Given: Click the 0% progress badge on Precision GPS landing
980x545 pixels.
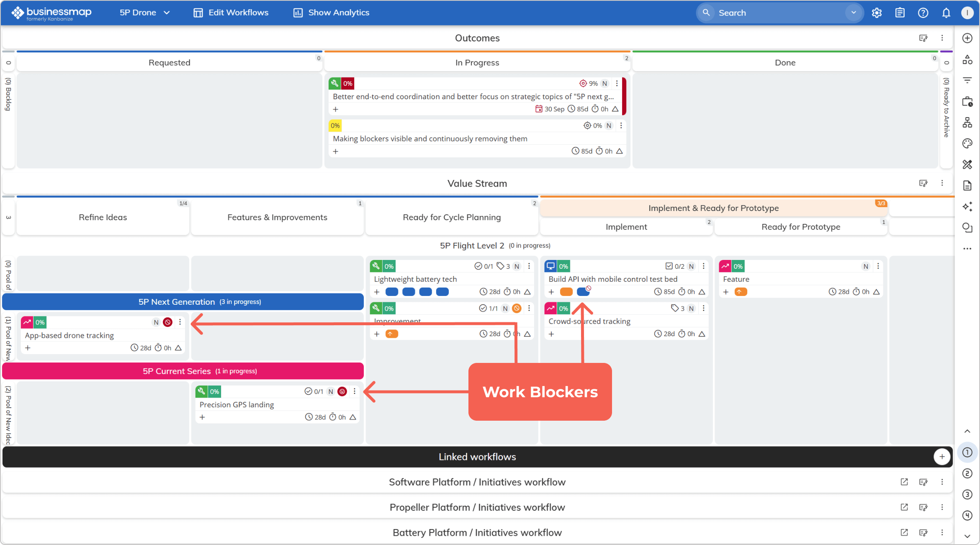Looking at the screenshot, I should tap(215, 391).
